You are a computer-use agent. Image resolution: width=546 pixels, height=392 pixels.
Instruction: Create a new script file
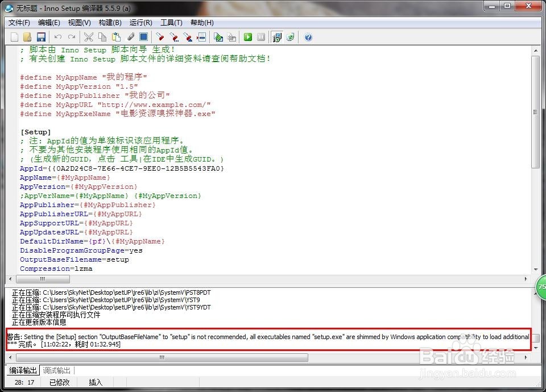click(x=14, y=37)
